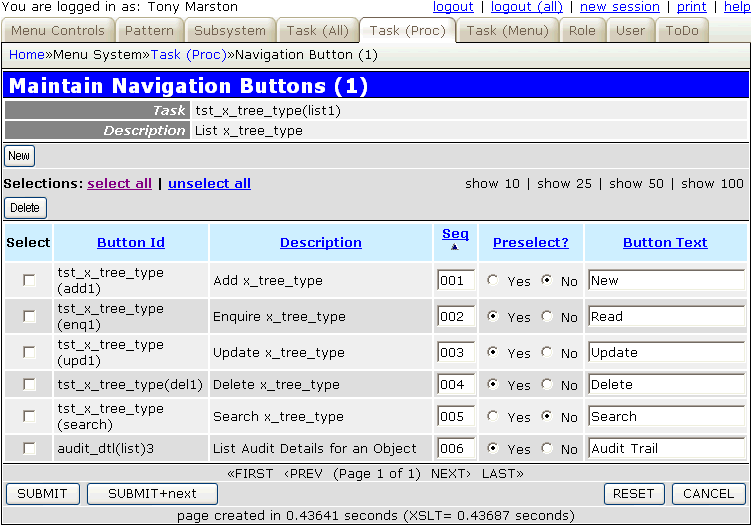
Task: Set Preselect to Yes for Add x_tree_type
Action: pyautogui.click(x=492, y=281)
